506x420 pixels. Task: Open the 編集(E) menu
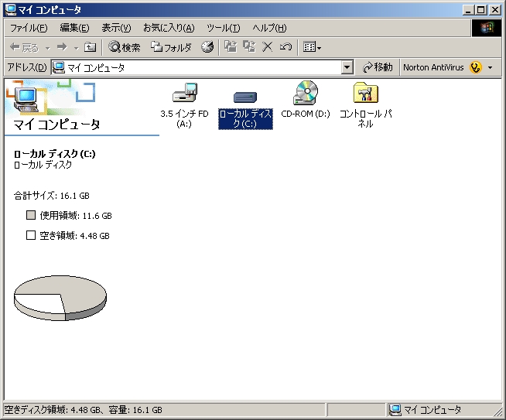coord(74,28)
